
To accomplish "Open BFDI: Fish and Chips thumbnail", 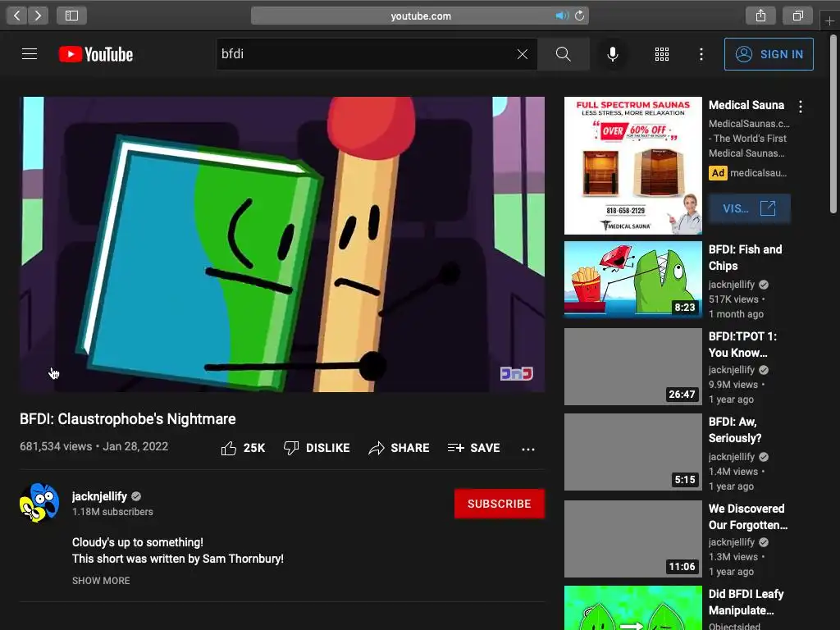I will pos(632,279).
